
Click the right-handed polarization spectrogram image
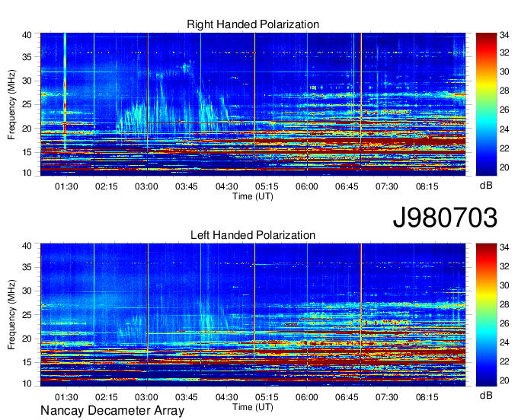(x=253, y=104)
